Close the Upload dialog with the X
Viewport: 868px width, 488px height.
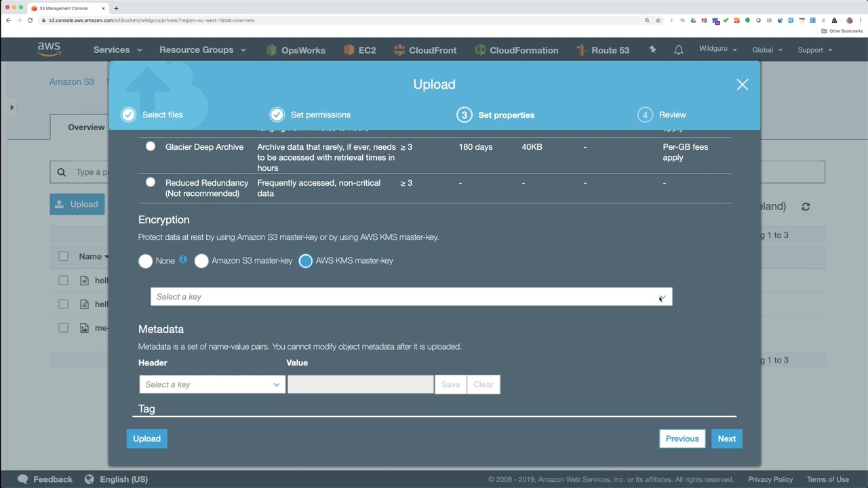743,85
